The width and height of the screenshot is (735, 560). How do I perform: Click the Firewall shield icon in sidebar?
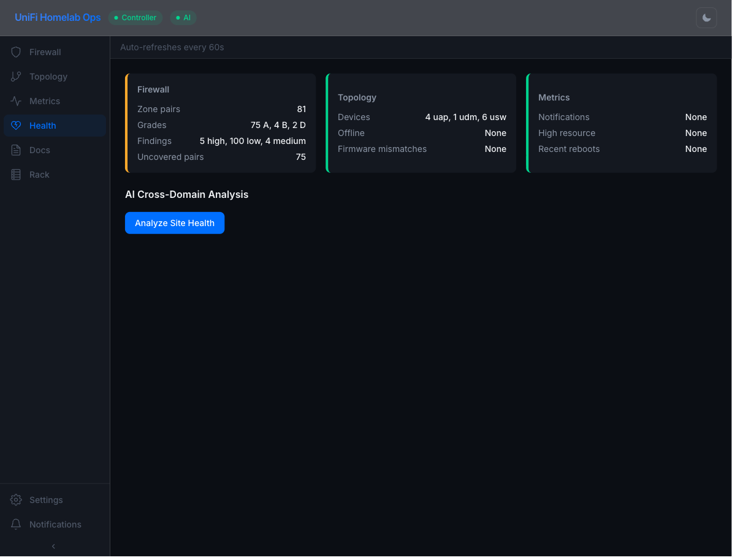[16, 52]
